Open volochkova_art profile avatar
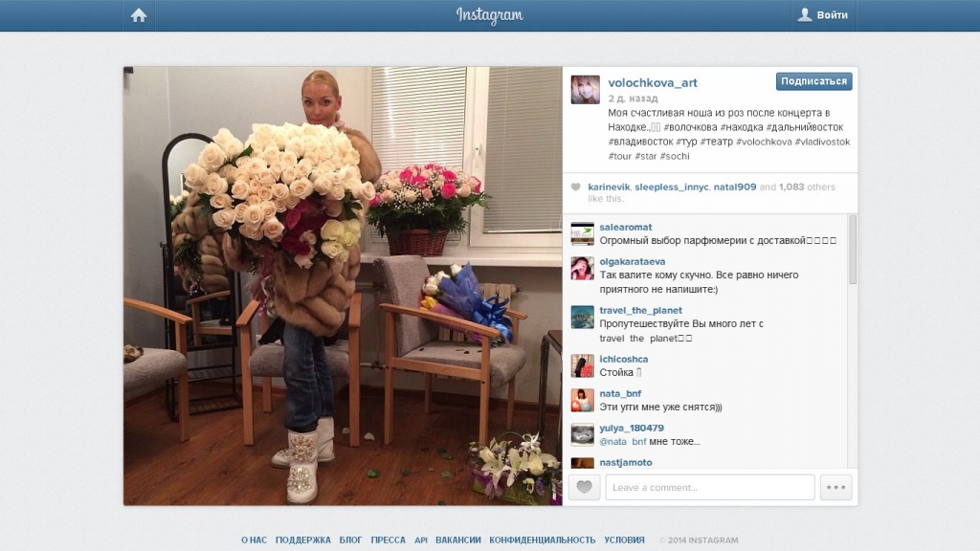 point(586,90)
